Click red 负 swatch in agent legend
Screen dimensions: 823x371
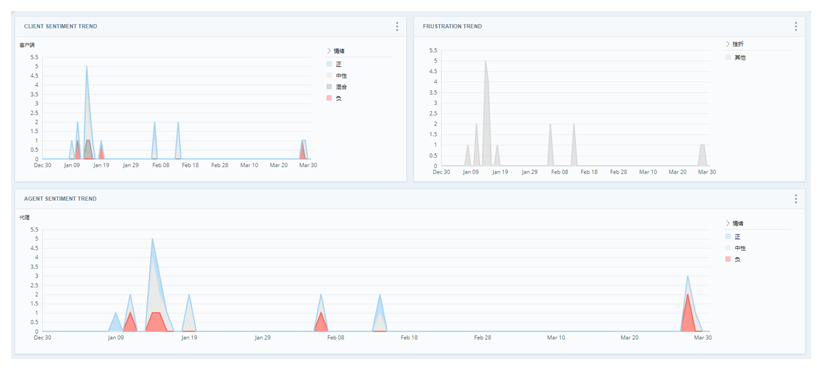pyautogui.click(x=728, y=259)
